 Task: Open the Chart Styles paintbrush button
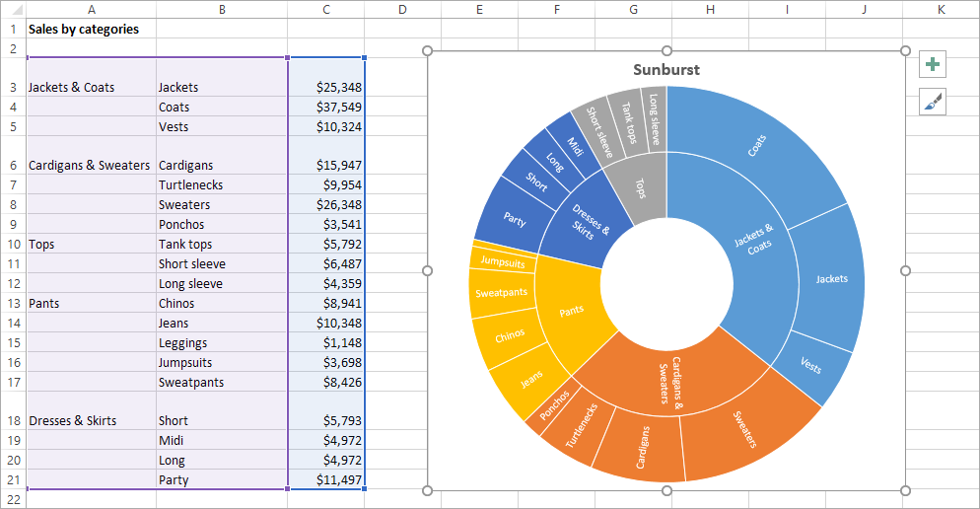point(932,101)
